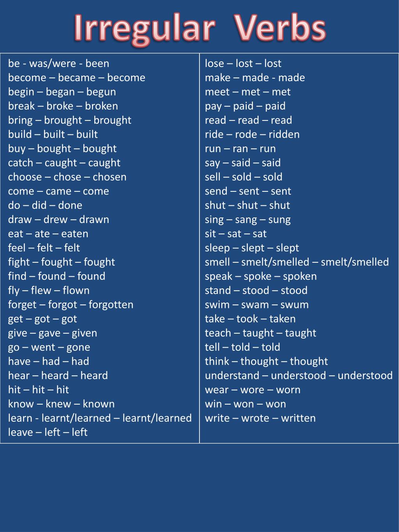Select the 'go – went – gone' entry
This screenshot has height=532, width=399.
(49, 347)
